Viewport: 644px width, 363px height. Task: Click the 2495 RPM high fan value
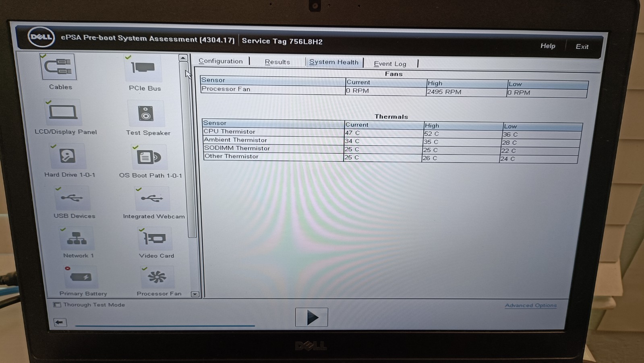[x=444, y=92]
